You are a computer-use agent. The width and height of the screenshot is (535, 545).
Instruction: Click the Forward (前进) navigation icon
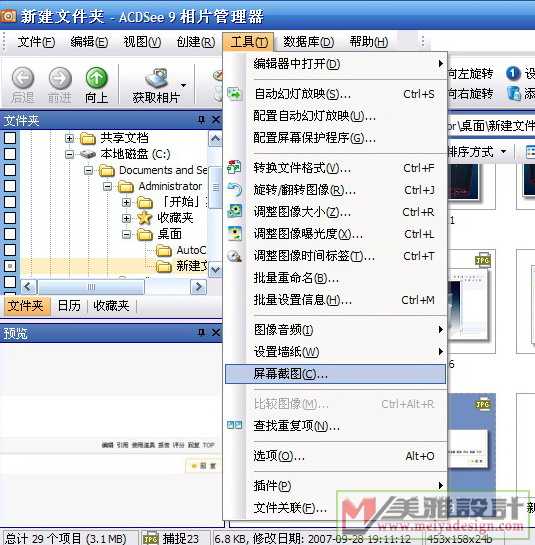[x=60, y=78]
